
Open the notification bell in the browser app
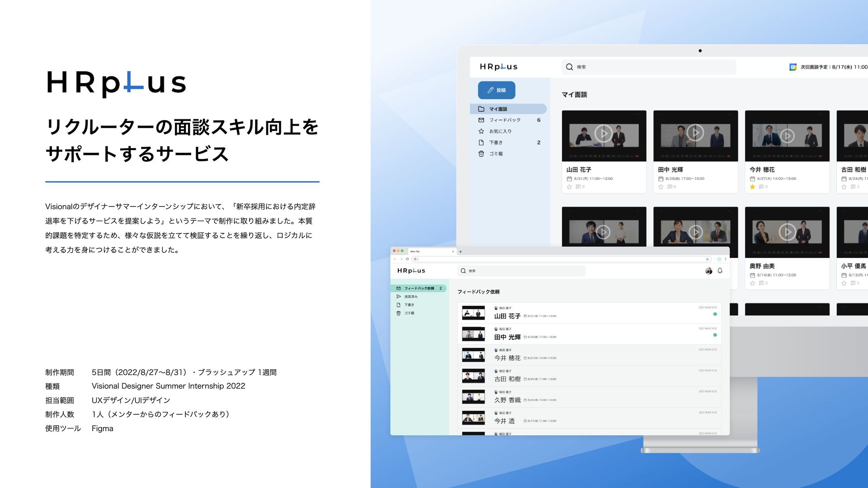720,271
